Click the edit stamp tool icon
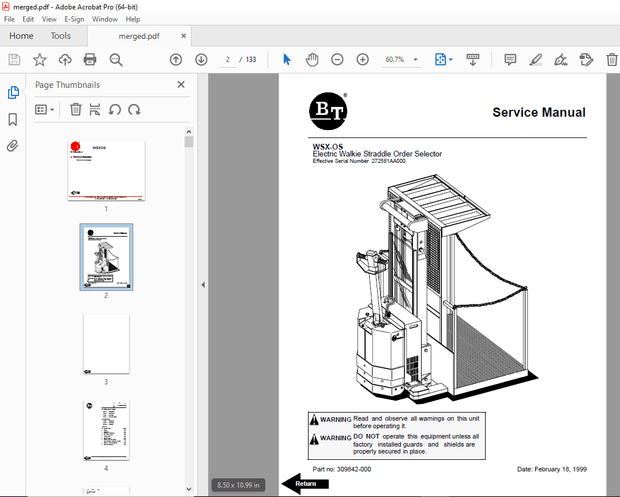Viewport: 620px width, 497px height. pos(586,60)
